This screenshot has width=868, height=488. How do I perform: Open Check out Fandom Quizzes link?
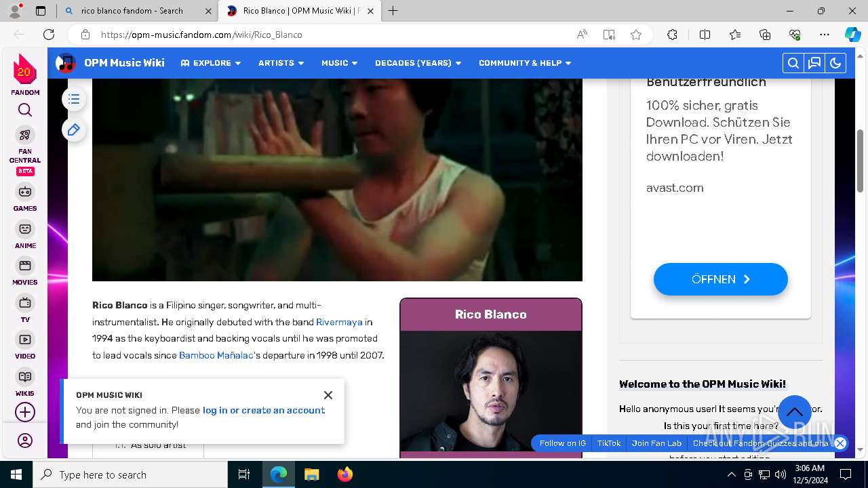pos(760,443)
